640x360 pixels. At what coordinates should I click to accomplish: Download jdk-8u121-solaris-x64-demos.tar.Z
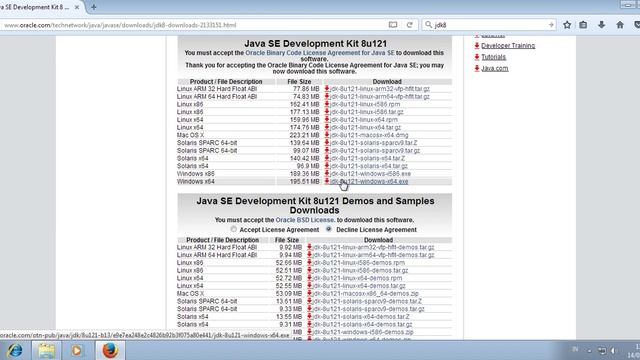(x=361, y=317)
